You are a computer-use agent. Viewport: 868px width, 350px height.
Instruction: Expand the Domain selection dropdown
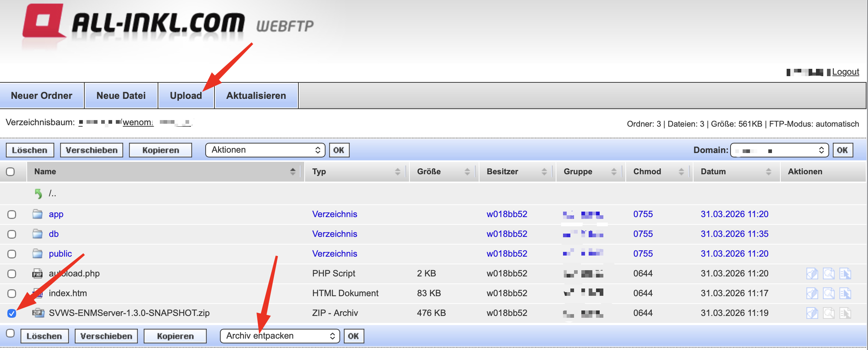tap(779, 150)
